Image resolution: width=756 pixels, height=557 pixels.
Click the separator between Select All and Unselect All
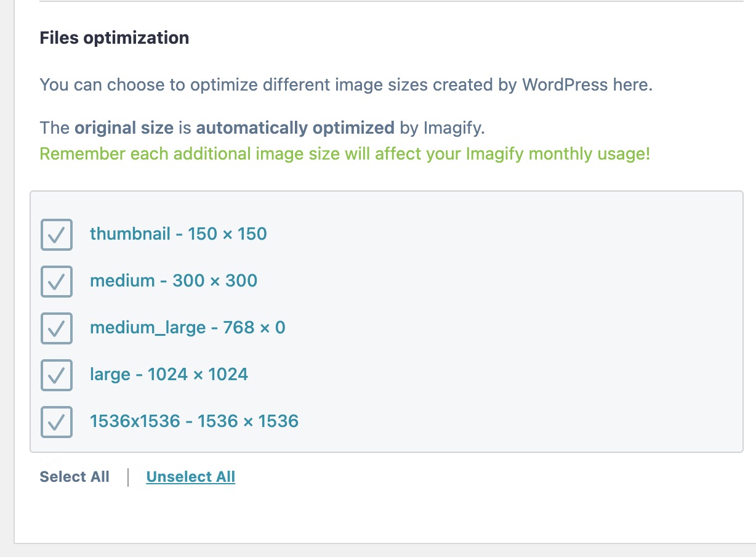tap(128, 476)
